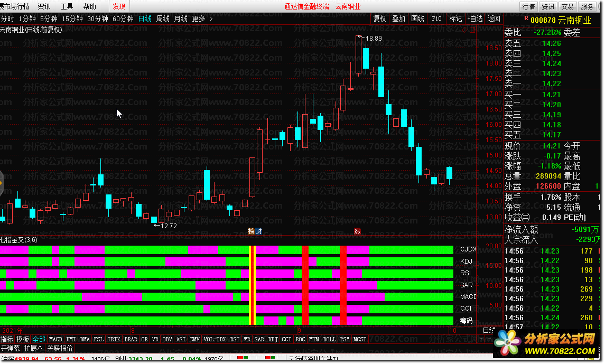Click the plus zoom icon below chart

click(481, 339)
